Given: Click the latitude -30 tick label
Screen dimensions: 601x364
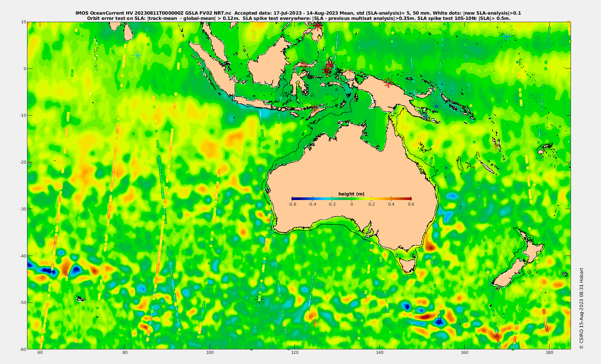Looking at the screenshot, I should tap(22, 209).
